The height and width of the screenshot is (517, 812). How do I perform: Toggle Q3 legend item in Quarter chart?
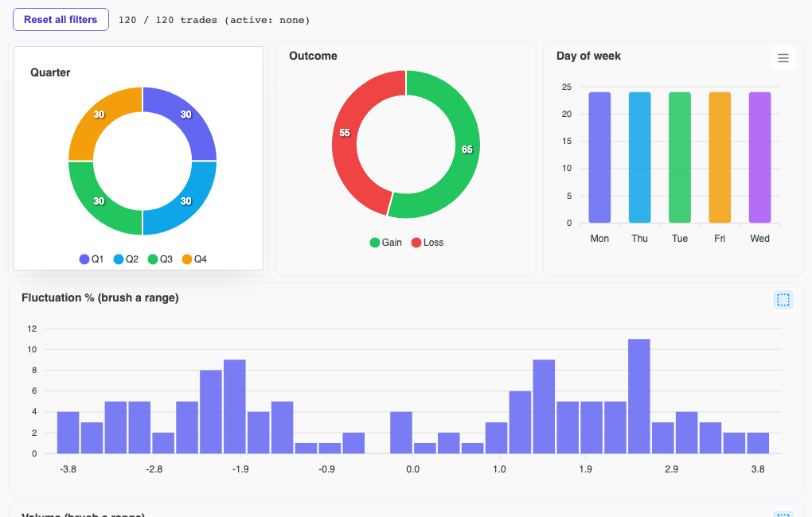pyautogui.click(x=160, y=259)
